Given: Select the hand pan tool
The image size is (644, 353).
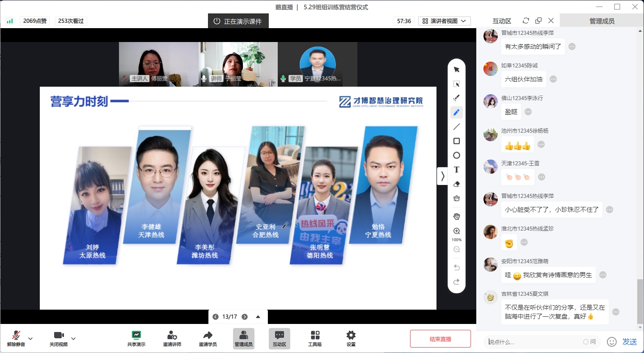Looking at the screenshot, I should [457, 217].
